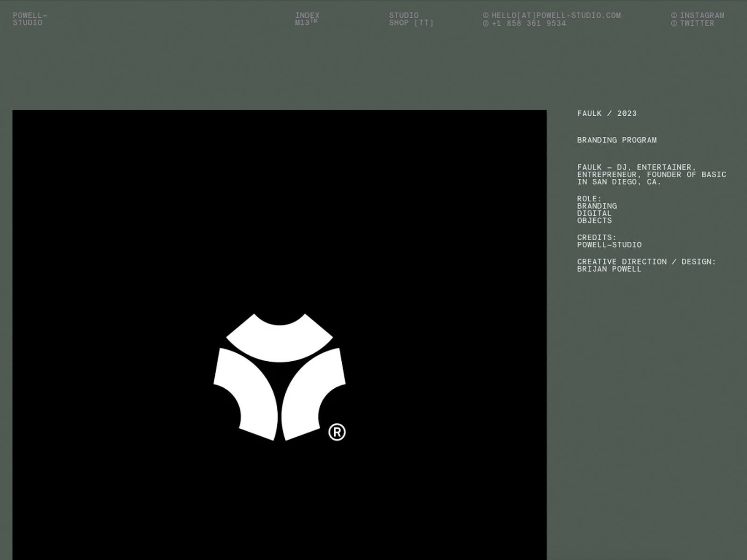
Task: Click the white Faulk logo emblem
Action: [280, 378]
